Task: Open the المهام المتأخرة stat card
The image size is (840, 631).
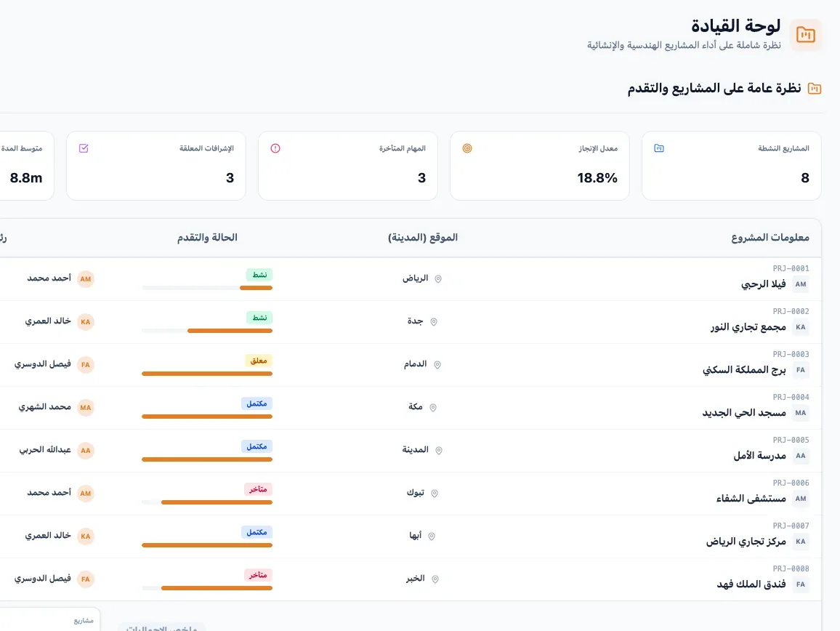Action: pos(347,166)
